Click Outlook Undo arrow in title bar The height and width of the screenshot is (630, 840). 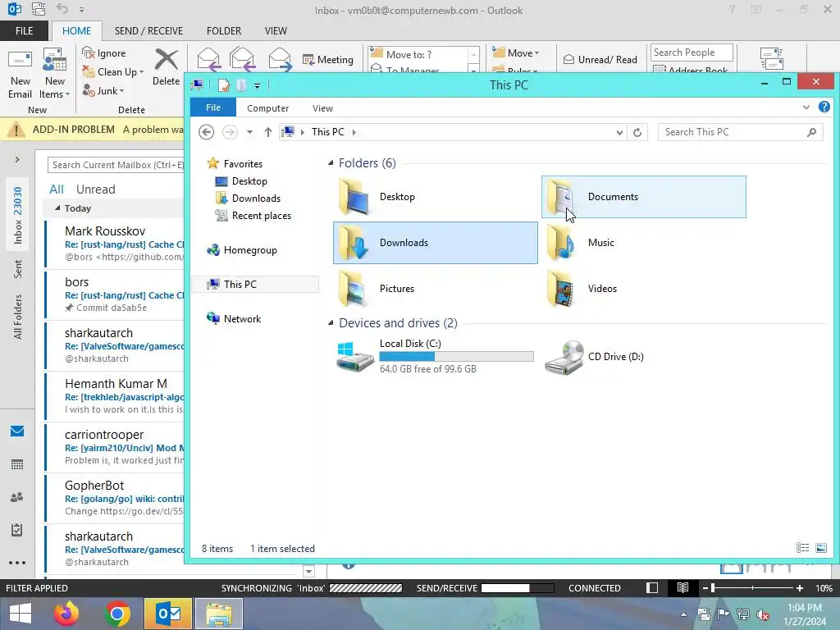coord(62,9)
